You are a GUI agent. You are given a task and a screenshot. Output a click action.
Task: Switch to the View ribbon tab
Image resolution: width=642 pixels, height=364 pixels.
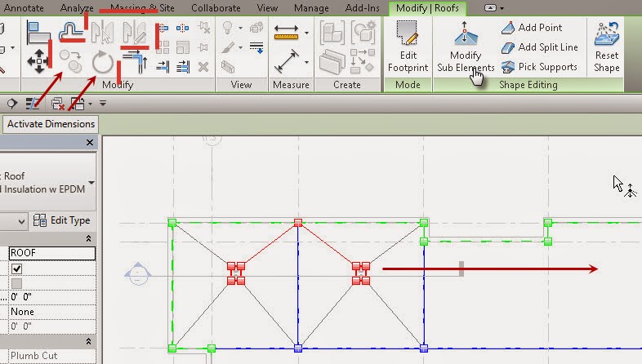pyautogui.click(x=267, y=8)
